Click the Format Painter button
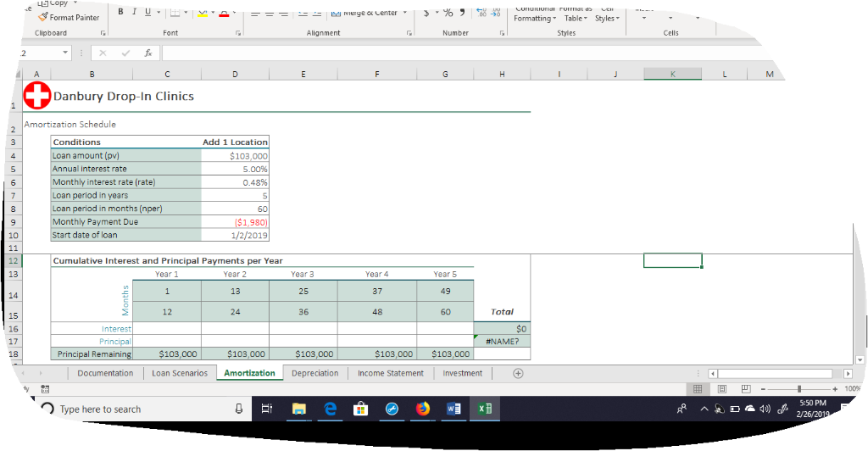This screenshot has width=868, height=451. click(69, 18)
